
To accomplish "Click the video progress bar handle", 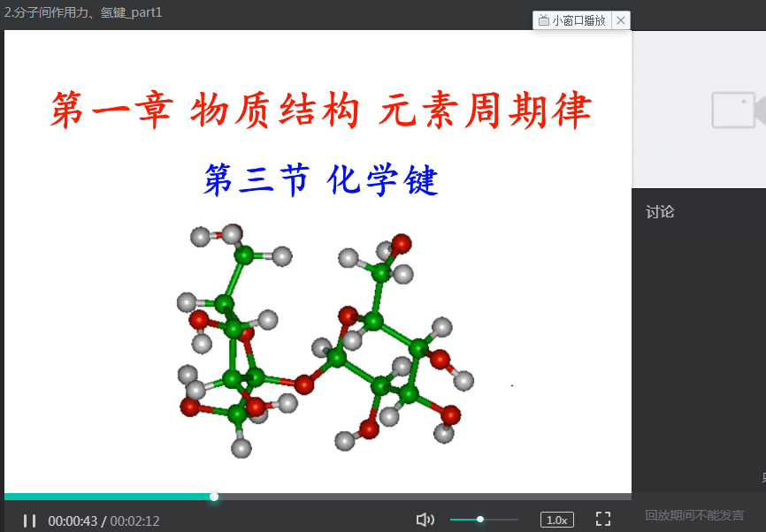I will 214,497.
